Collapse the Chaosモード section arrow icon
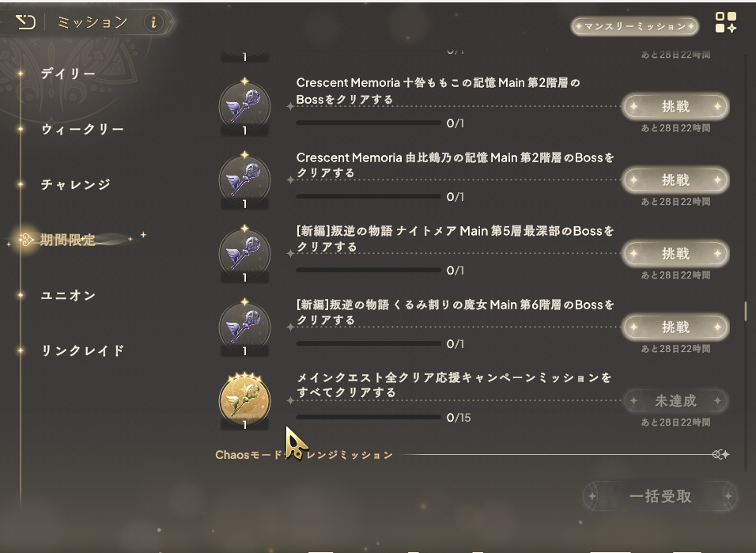Viewport: 756px width, 553px height. pos(720,454)
